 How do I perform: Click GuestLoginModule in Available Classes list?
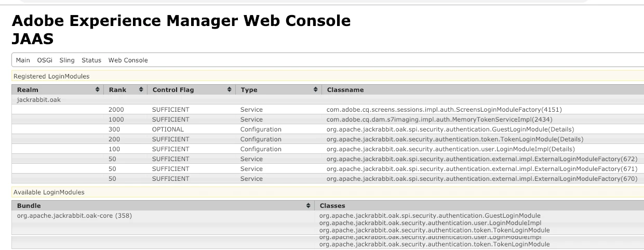430,216
